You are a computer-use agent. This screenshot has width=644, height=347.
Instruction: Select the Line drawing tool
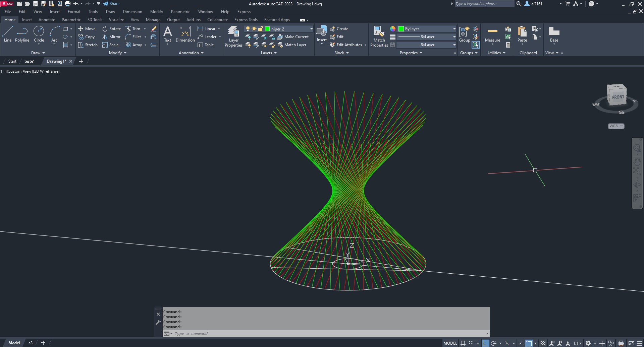click(x=8, y=34)
